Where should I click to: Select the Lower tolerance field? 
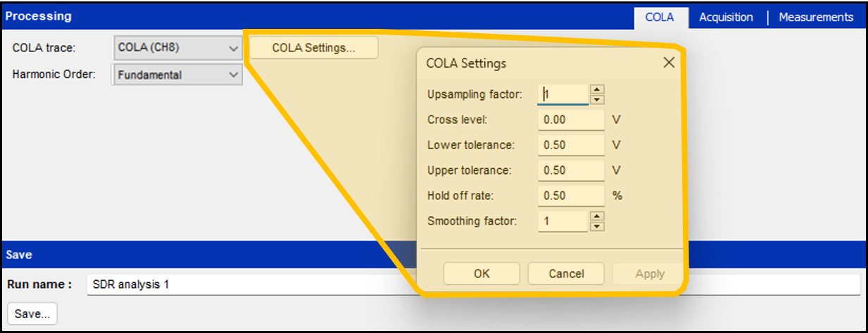point(570,145)
